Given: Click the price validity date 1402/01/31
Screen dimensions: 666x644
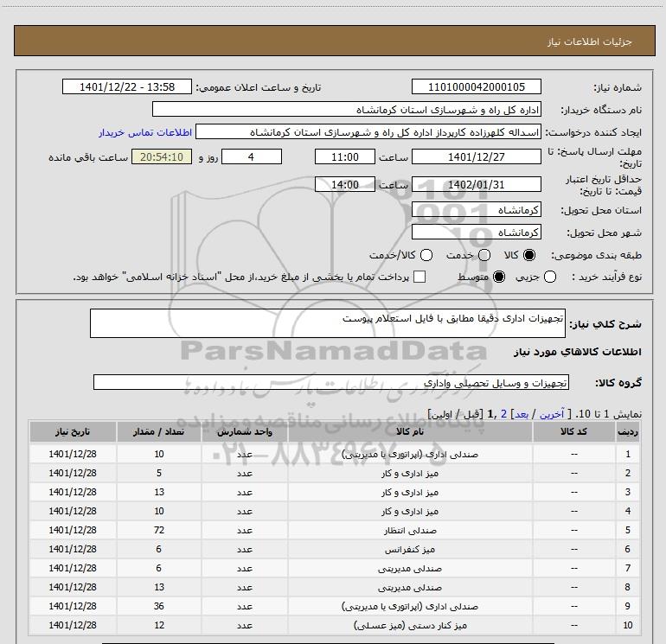Looking at the screenshot, I should pos(476,184).
